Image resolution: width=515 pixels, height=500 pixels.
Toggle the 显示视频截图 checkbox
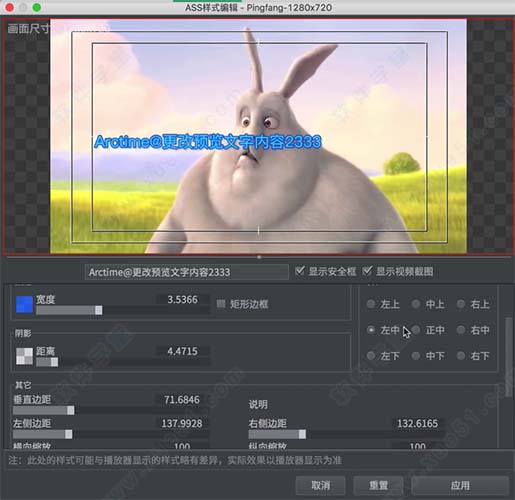(x=367, y=271)
